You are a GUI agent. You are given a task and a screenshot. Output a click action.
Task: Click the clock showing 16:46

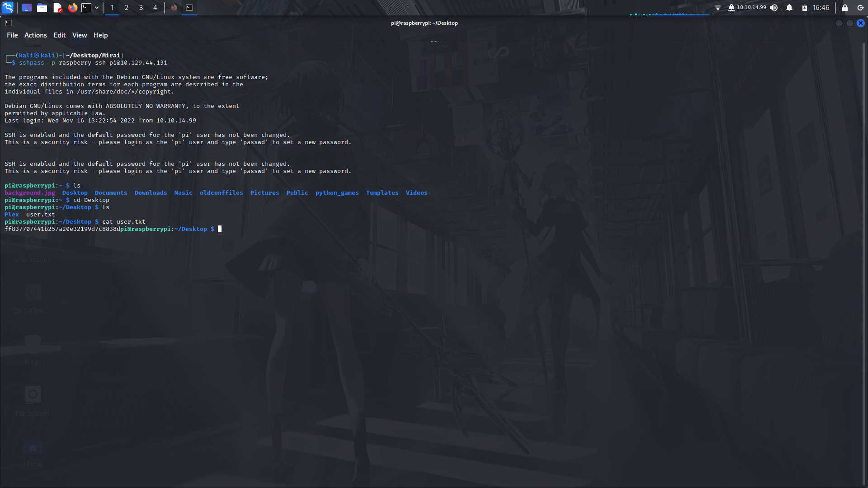(821, 8)
